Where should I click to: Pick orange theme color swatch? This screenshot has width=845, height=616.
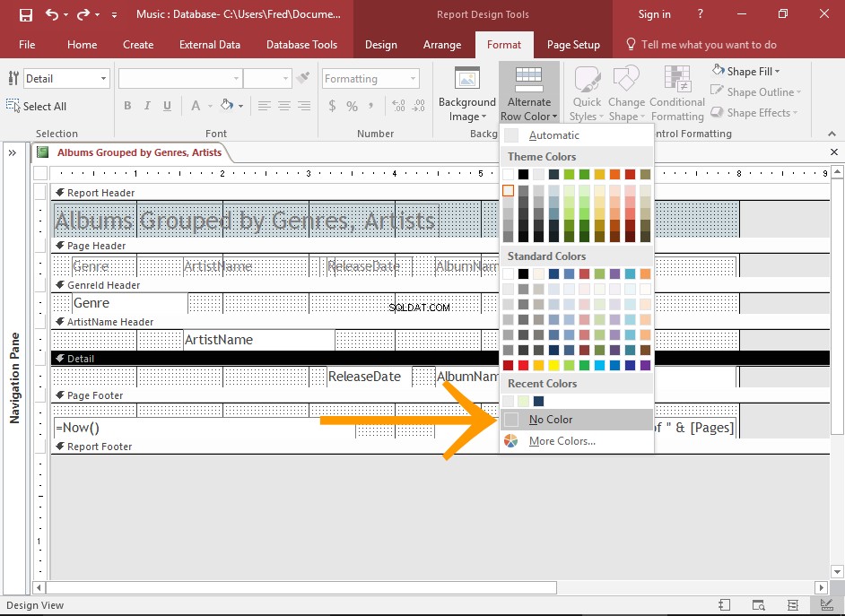point(614,174)
